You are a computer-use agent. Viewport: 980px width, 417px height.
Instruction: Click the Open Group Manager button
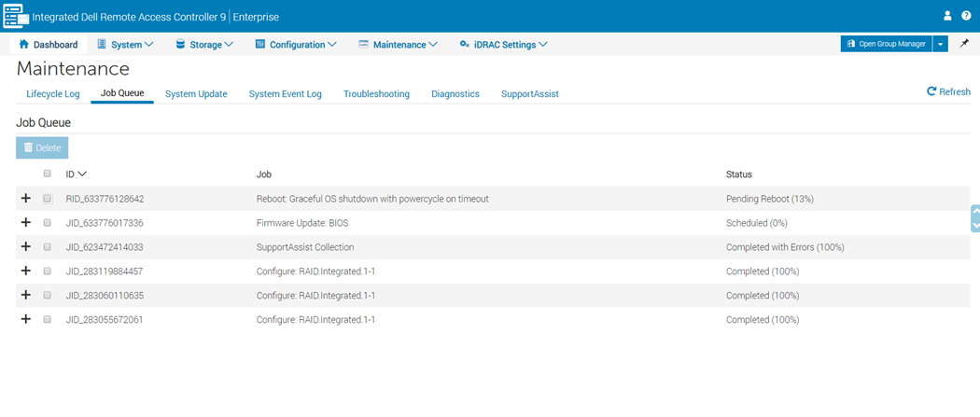coord(887,44)
